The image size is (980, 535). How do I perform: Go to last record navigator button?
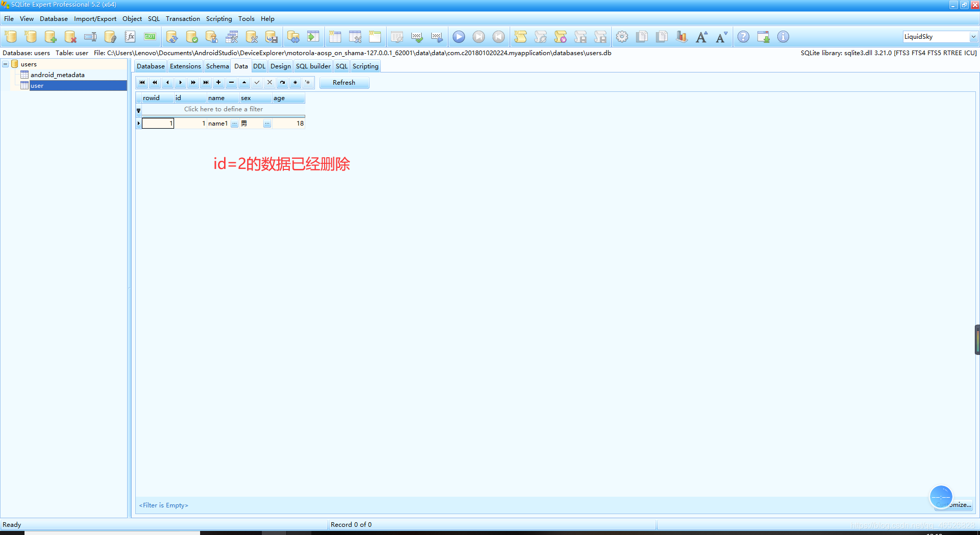[206, 83]
